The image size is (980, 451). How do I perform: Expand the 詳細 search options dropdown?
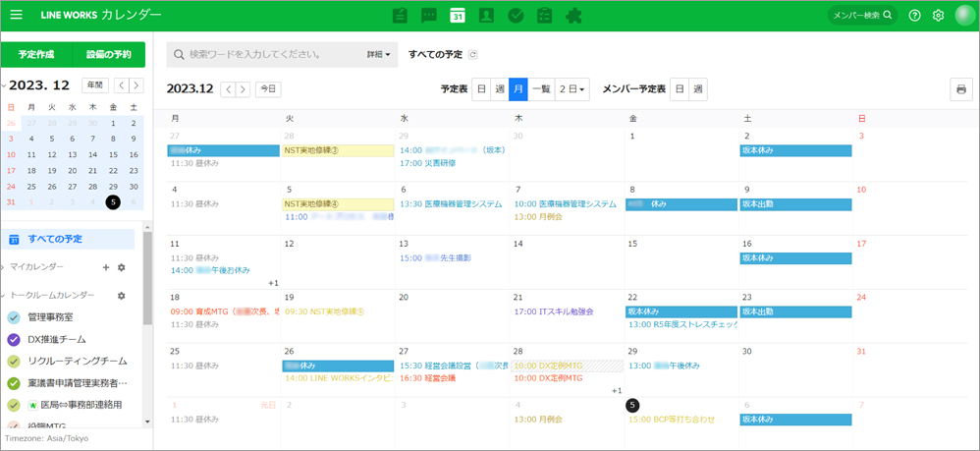(378, 55)
